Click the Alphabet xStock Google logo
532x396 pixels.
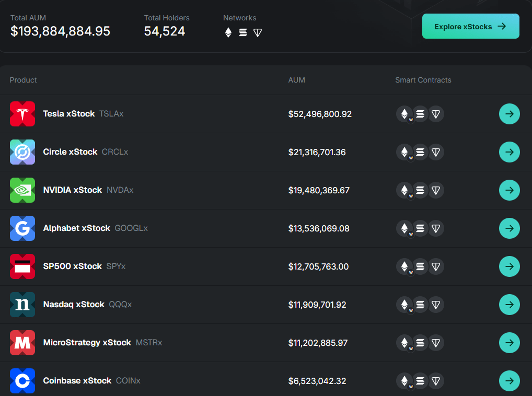coord(22,228)
